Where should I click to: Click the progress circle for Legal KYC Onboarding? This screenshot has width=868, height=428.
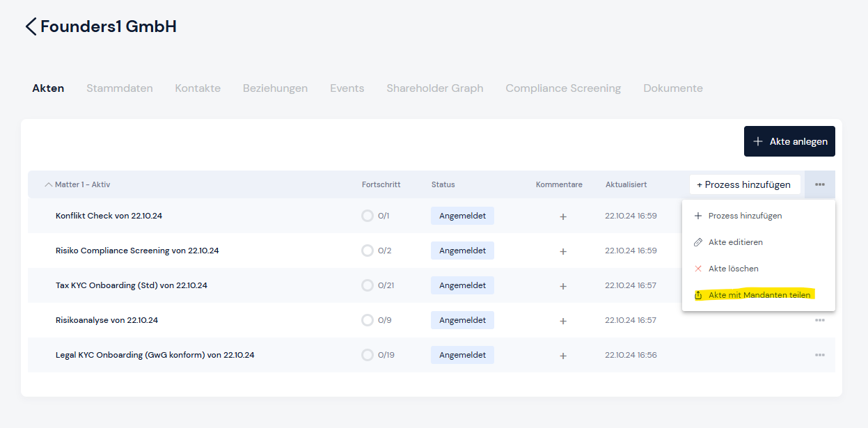point(368,355)
